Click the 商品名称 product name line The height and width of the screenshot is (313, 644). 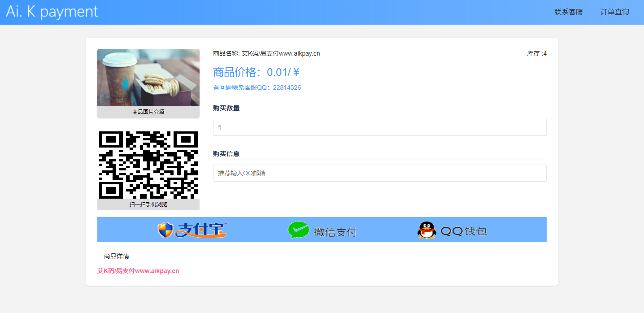click(266, 53)
